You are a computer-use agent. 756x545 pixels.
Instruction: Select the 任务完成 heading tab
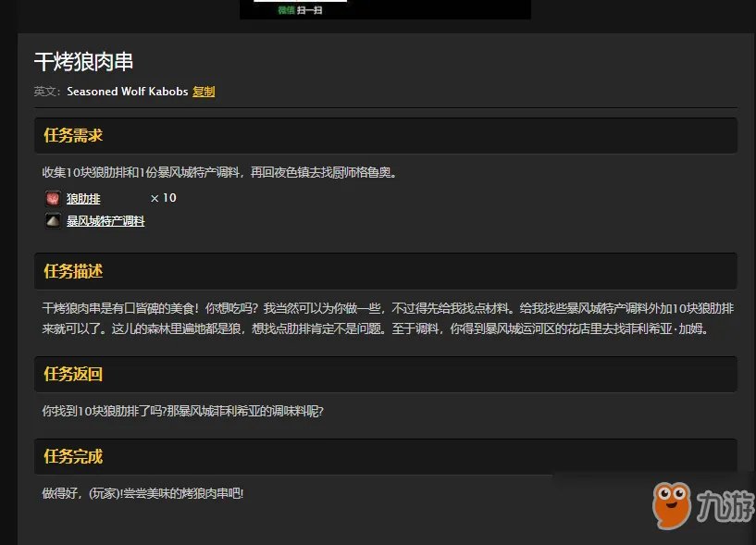click(74, 456)
